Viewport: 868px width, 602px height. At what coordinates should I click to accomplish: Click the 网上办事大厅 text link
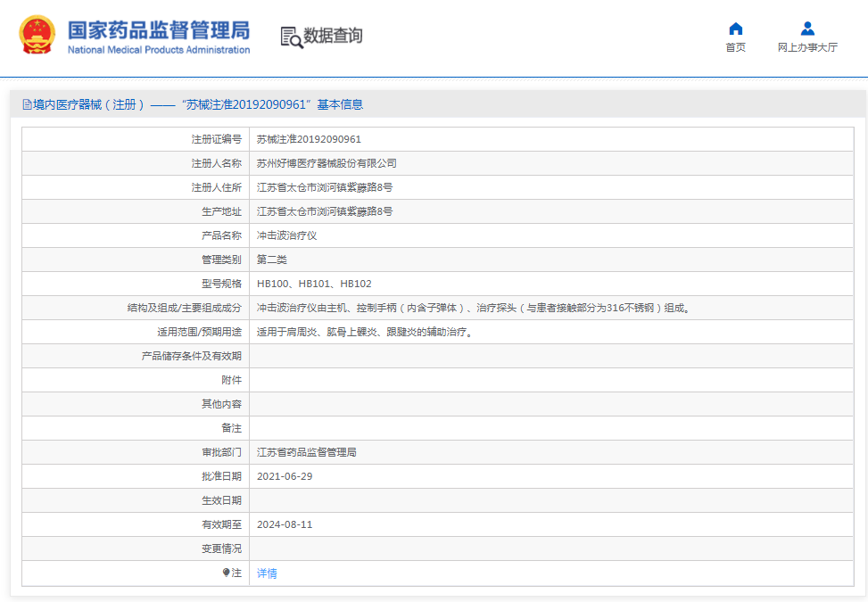coord(807,47)
